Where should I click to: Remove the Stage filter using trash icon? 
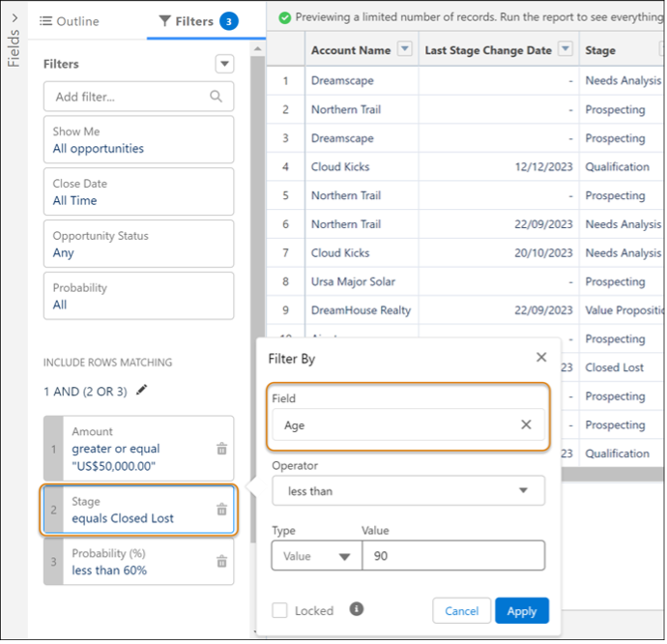(x=221, y=510)
